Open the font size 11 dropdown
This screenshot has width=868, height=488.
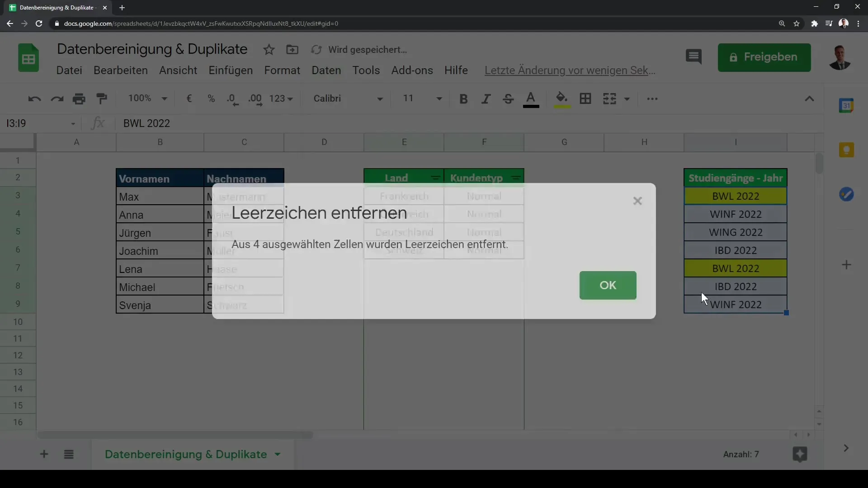pyautogui.click(x=422, y=99)
